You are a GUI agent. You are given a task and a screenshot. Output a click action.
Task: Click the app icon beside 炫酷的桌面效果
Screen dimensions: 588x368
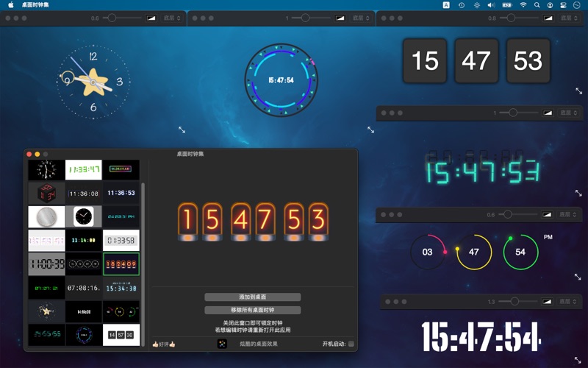pyautogui.click(x=222, y=344)
